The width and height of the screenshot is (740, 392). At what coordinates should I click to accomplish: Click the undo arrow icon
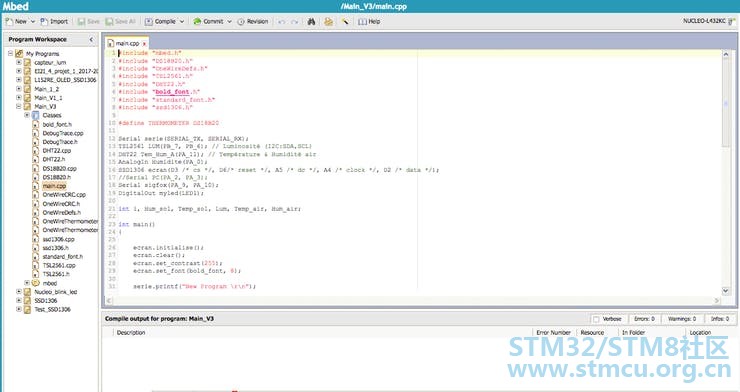point(281,22)
